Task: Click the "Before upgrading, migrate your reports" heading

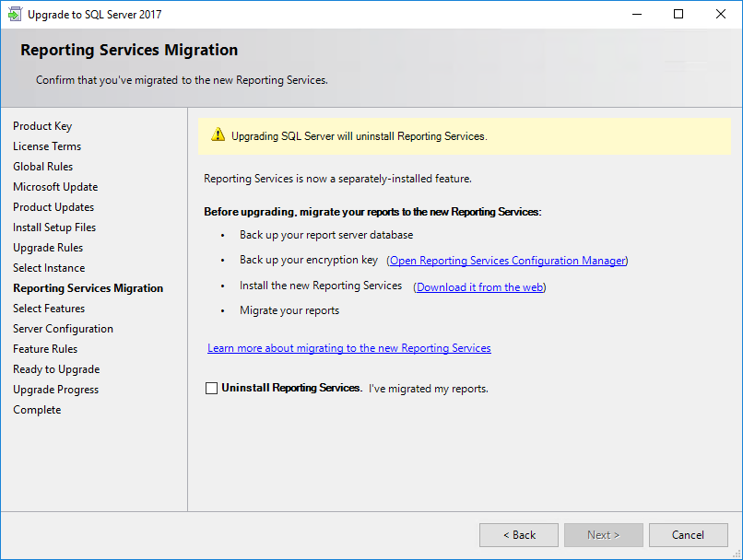Action: pyautogui.click(x=372, y=212)
